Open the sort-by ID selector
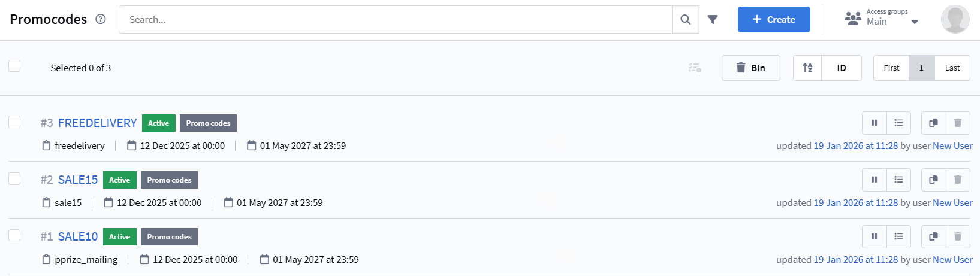 coord(842,68)
